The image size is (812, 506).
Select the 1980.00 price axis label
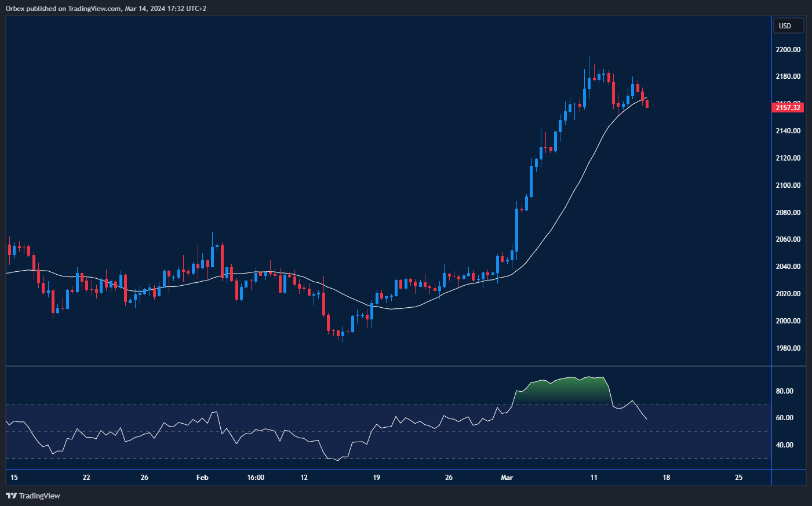tap(788, 348)
